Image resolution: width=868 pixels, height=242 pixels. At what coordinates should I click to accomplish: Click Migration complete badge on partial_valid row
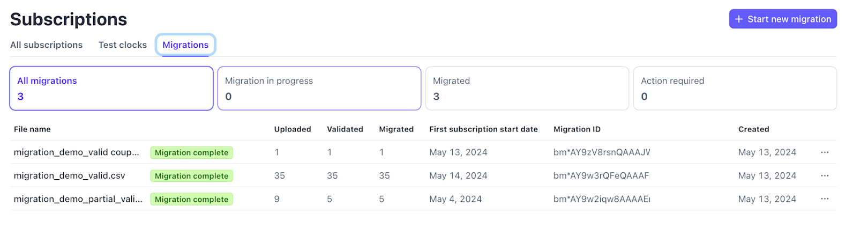coord(191,199)
